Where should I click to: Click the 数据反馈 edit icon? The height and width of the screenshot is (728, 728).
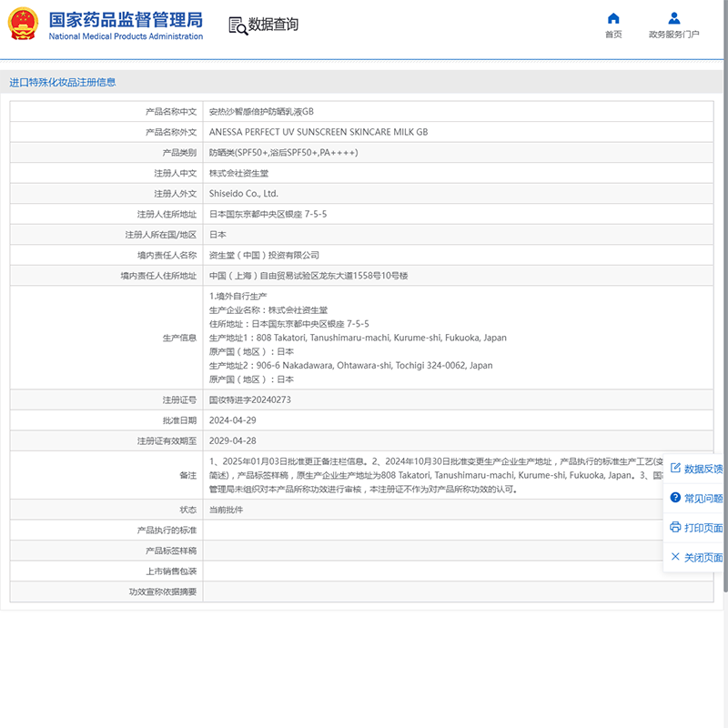tap(675, 468)
